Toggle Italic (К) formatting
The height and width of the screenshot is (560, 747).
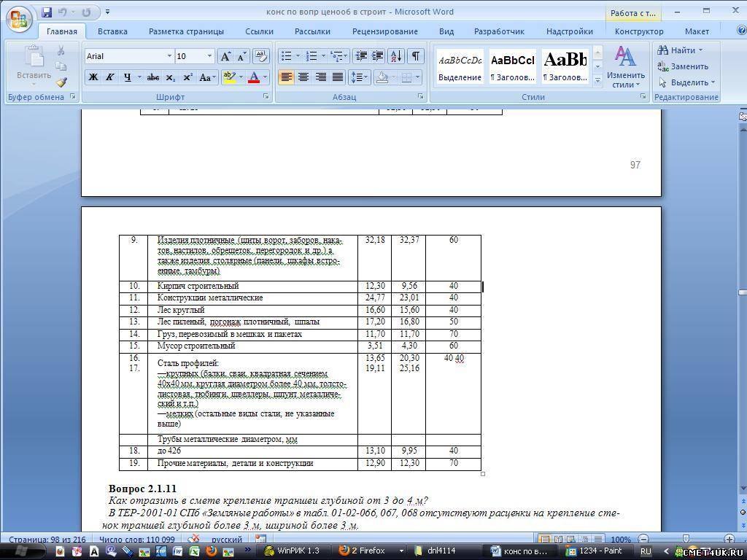(x=109, y=77)
